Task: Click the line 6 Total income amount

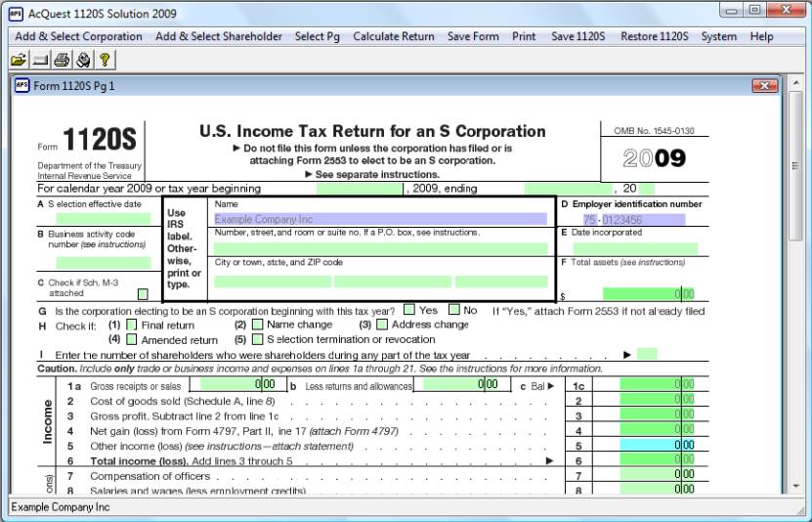Action: 658,459
